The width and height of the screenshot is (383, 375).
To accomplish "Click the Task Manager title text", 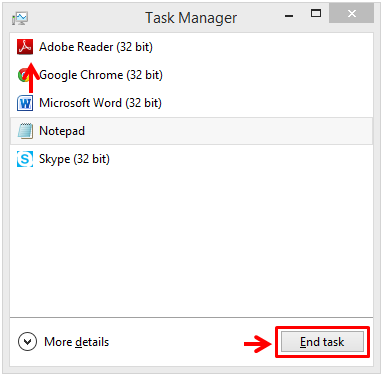I will pos(191,18).
